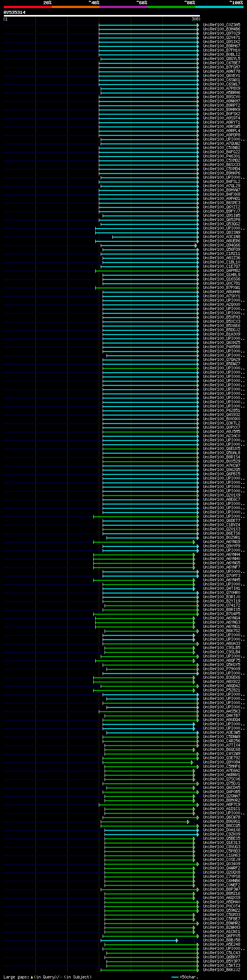Select hit UniRef100_Q6EUX5

(222, 449)
